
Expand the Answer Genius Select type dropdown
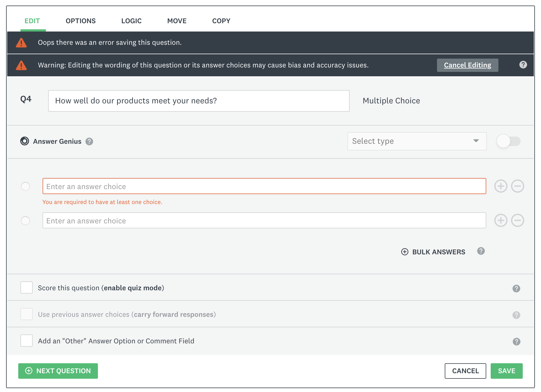click(415, 141)
